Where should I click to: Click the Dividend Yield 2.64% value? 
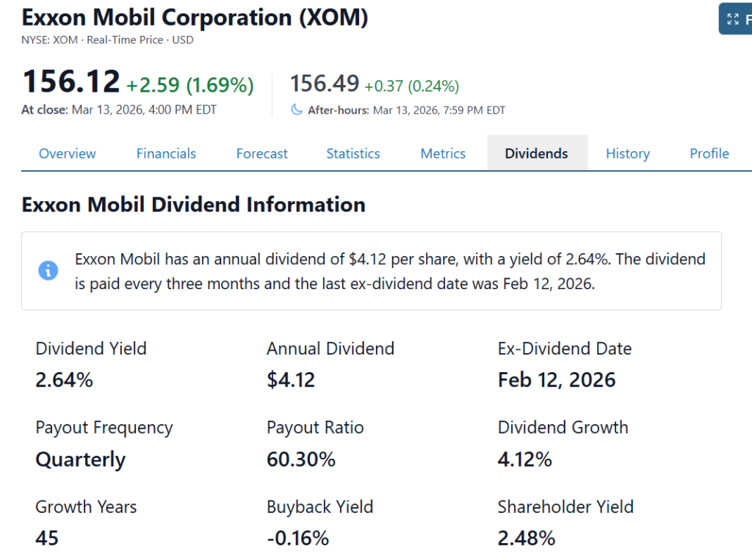coord(65,380)
